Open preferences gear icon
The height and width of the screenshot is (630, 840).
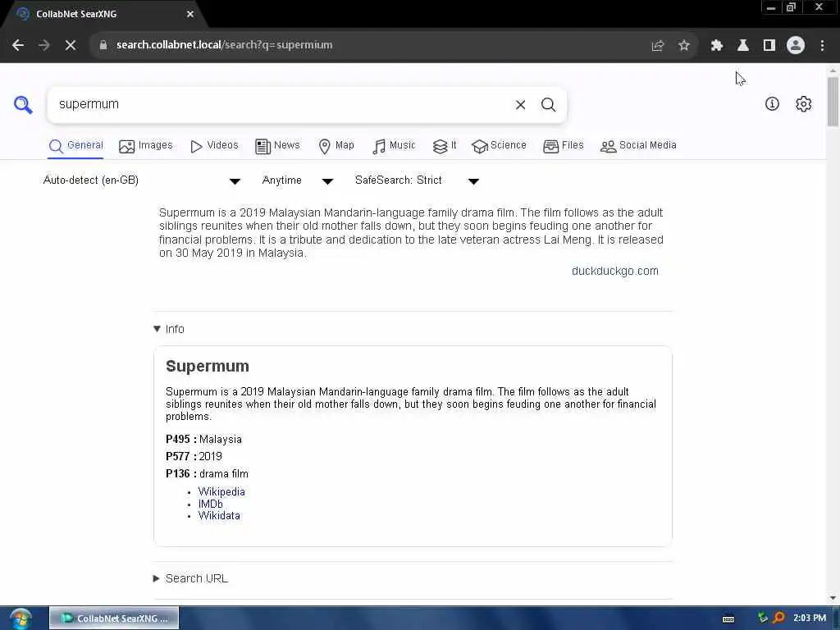[x=803, y=104]
